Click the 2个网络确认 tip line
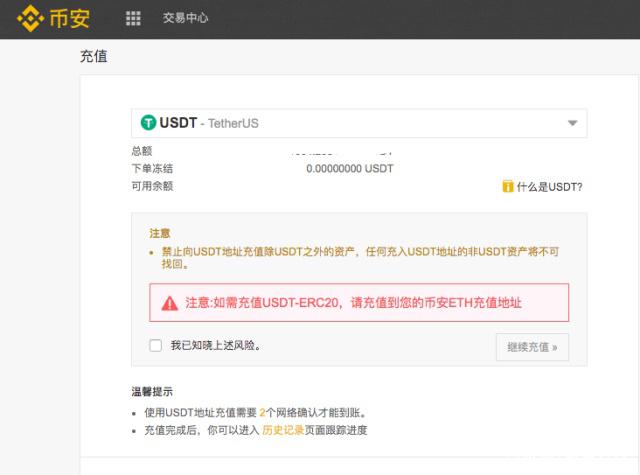This screenshot has height=475, width=640. (255, 413)
